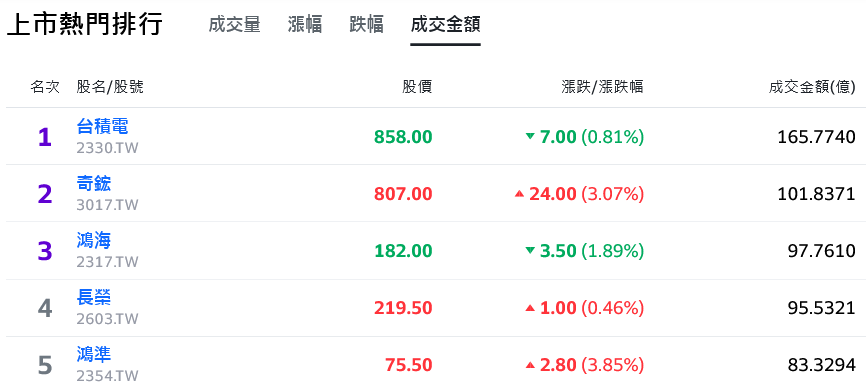Switch to the 跌幅 tab
This screenshot has width=866, height=388.
coord(367,25)
